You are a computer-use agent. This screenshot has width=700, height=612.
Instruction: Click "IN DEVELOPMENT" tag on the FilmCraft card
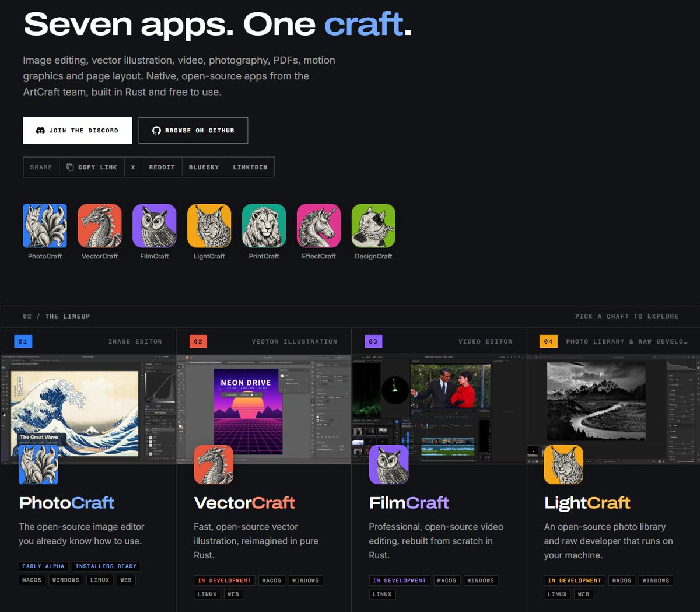click(400, 580)
